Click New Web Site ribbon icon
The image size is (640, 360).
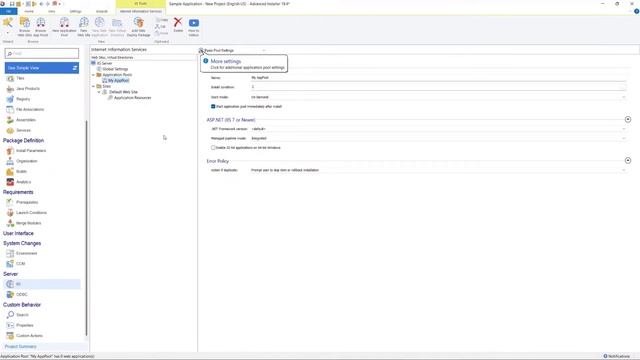pyautogui.click(x=84, y=27)
